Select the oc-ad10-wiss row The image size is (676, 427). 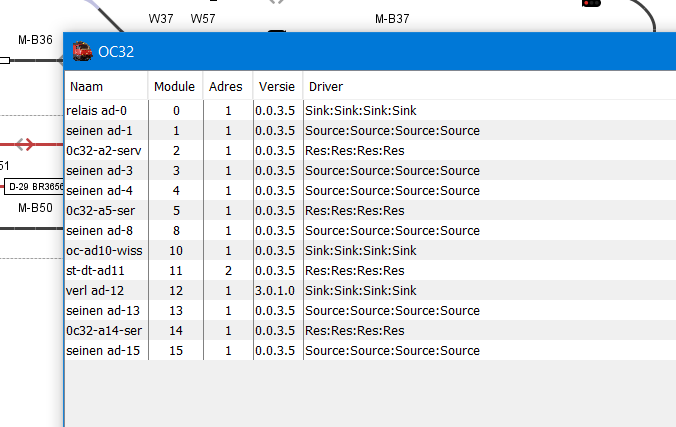(x=108, y=251)
